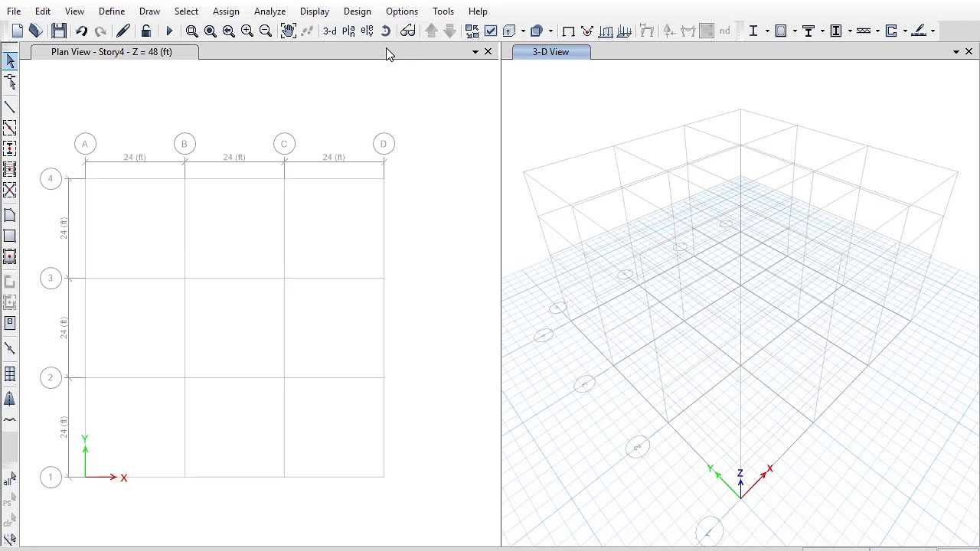This screenshot has height=551, width=980.
Task: Open the Design menu
Action: tap(358, 11)
